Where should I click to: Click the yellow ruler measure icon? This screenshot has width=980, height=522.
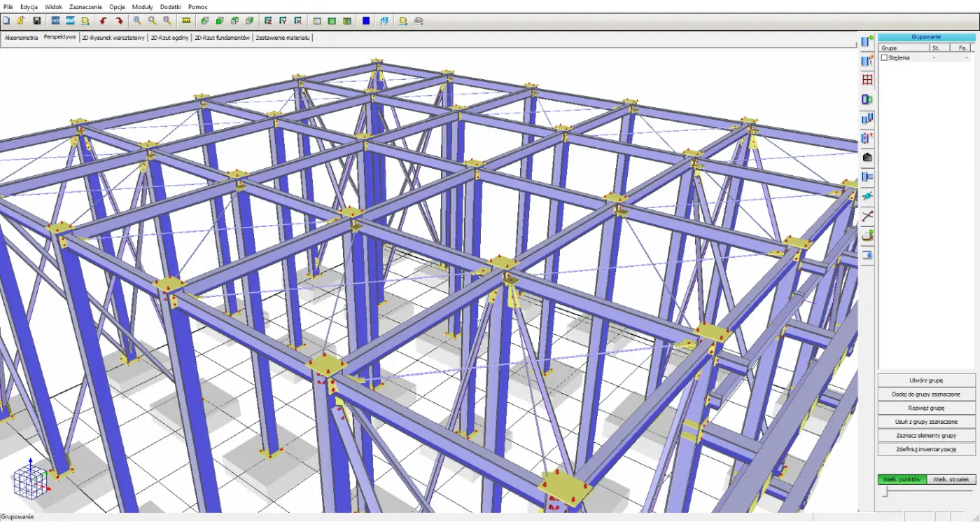(185, 21)
